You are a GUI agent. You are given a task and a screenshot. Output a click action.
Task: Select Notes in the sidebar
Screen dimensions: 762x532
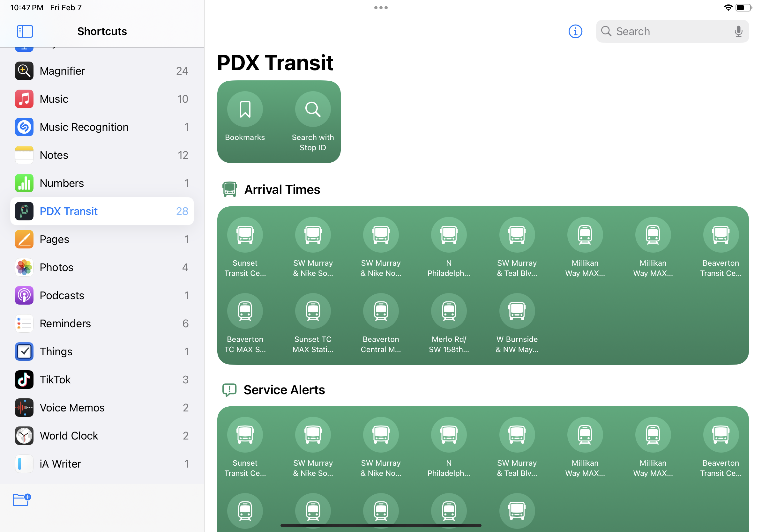(x=102, y=155)
